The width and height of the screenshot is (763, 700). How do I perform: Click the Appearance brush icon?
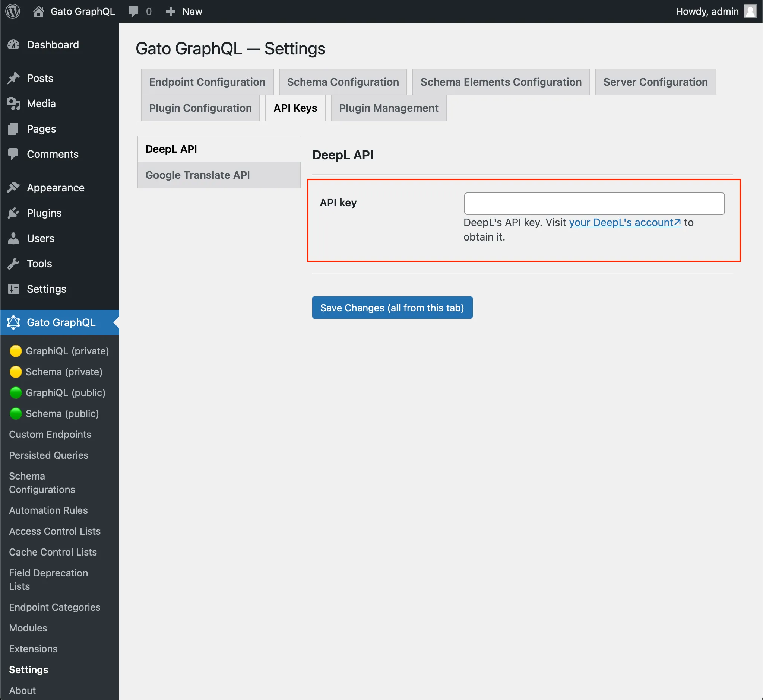pyautogui.click(x=14, y=188)
